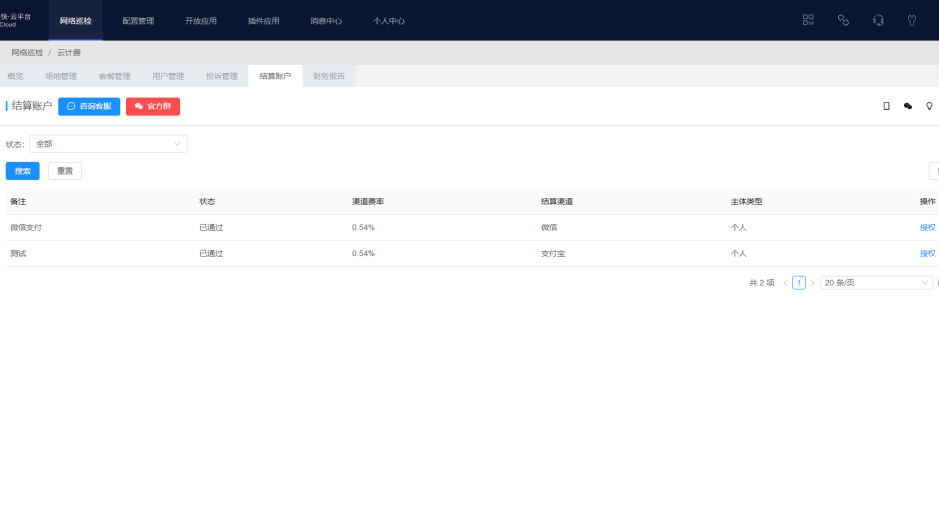Click the light bulb tip icon
Viewport: 939px width, 528px height.
coord(929,106)
